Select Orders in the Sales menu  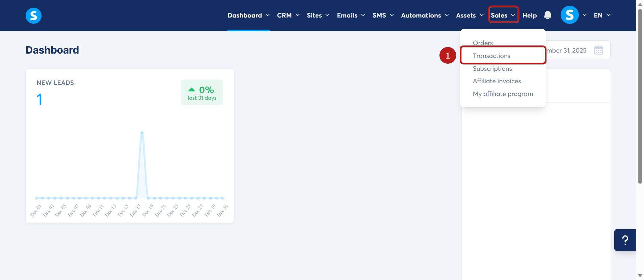pyautogui.click(x=483, y=43)
